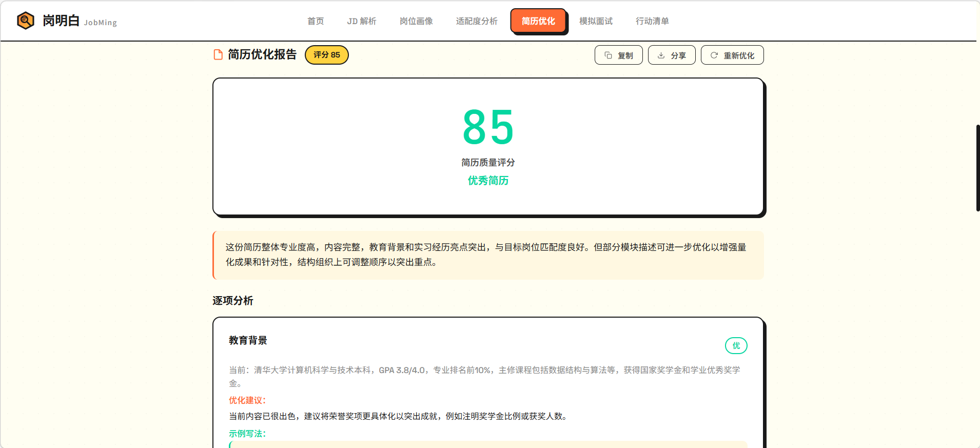
Task: Click the 优 rating badge in 教育背景
Action: coord(736,346)
